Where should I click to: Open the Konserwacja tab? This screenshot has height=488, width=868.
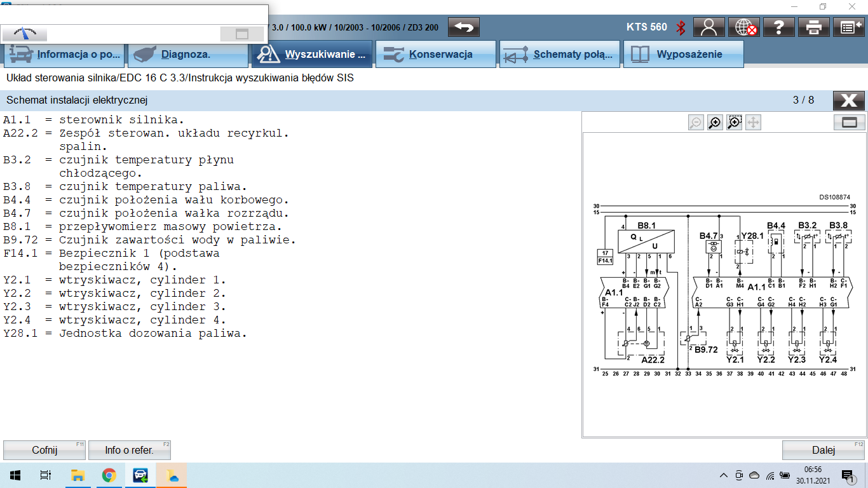436,54
